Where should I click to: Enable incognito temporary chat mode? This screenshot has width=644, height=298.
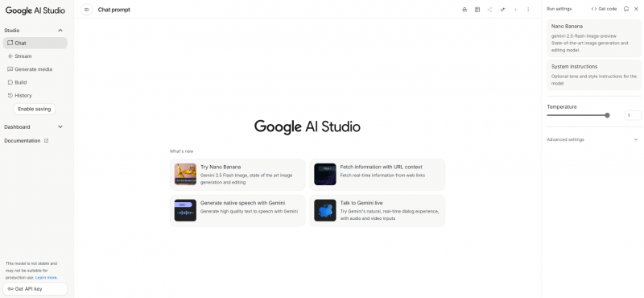pos(464,10)
